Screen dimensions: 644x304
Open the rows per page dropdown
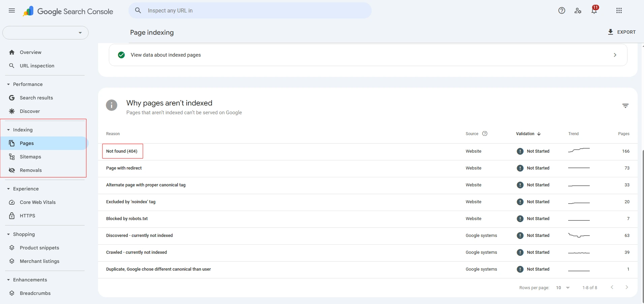(x=563, y=288)
